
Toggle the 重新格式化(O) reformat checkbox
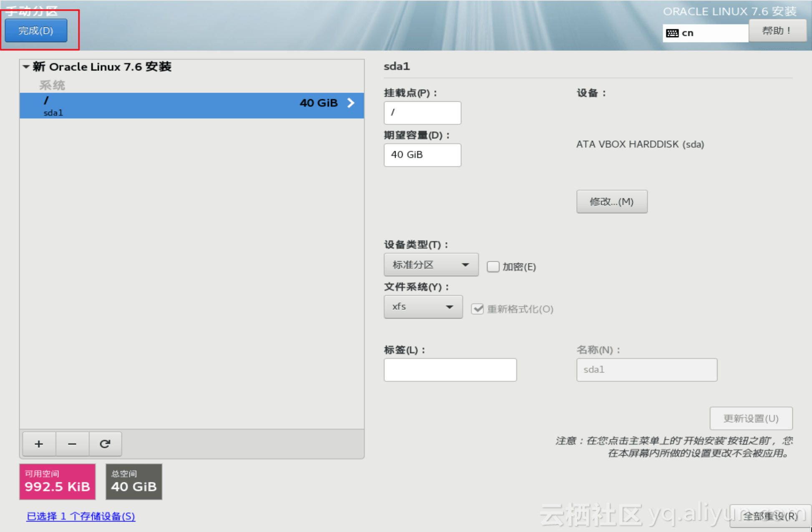click(x=477, y=309)
